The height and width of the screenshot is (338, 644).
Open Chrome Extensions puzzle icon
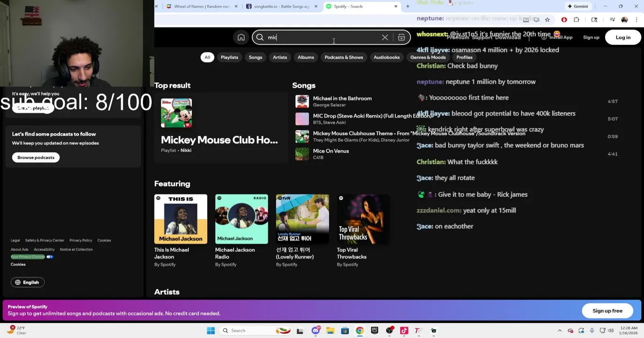pyautogui.click(x=576, y=20)
